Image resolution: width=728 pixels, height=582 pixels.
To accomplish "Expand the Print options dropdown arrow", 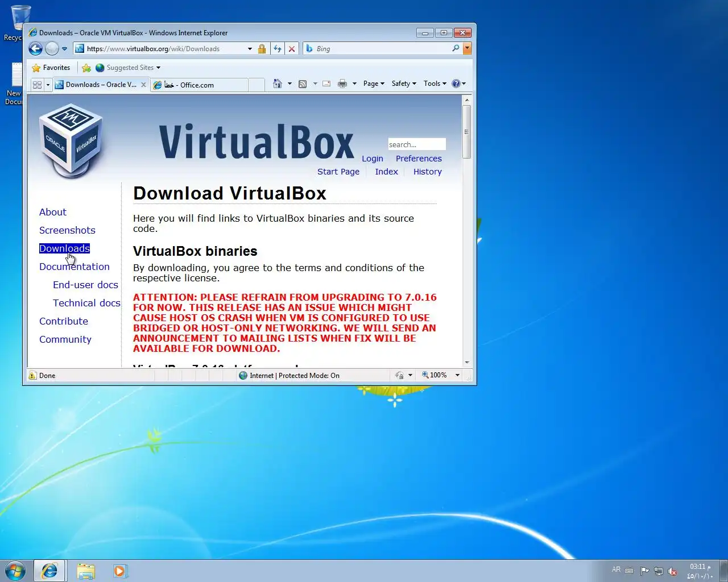I will pyautogui.click(x=354, y=84).
